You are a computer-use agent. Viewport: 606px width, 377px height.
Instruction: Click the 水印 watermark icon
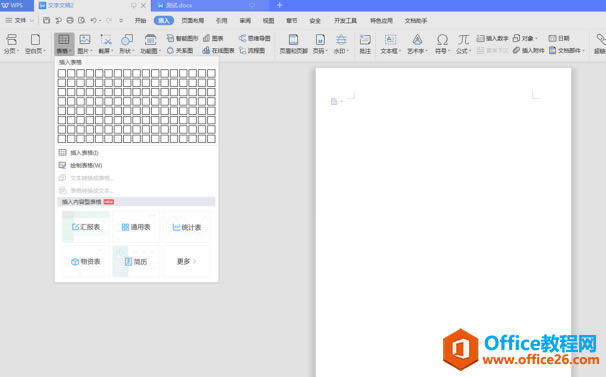(341, 39)
